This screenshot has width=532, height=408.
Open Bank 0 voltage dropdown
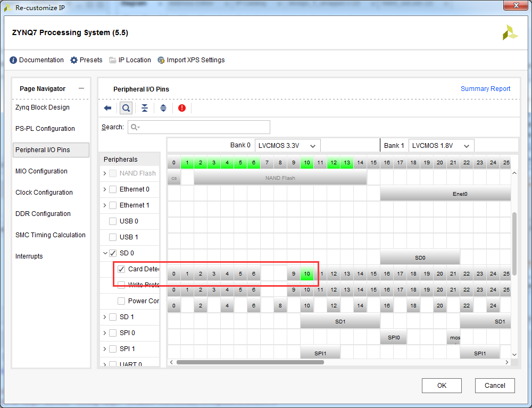pyautogui.click(x=287, y=146)
